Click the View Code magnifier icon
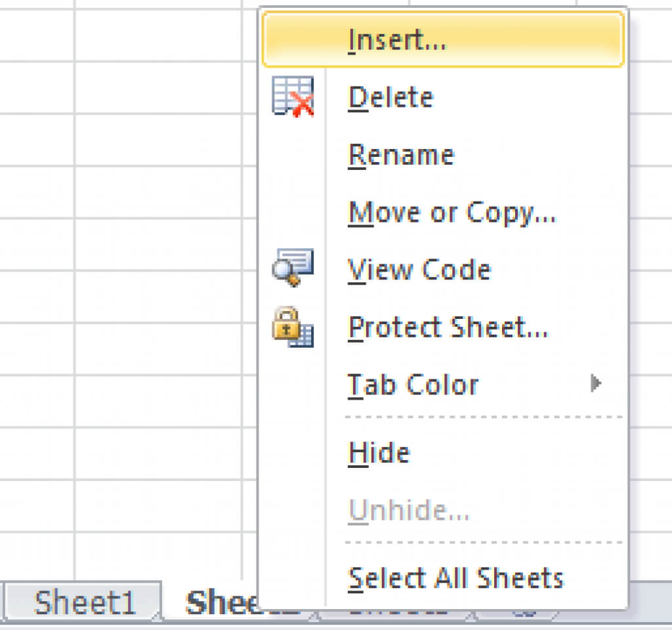This screenshot has width=672, height=630. (293, 268)
